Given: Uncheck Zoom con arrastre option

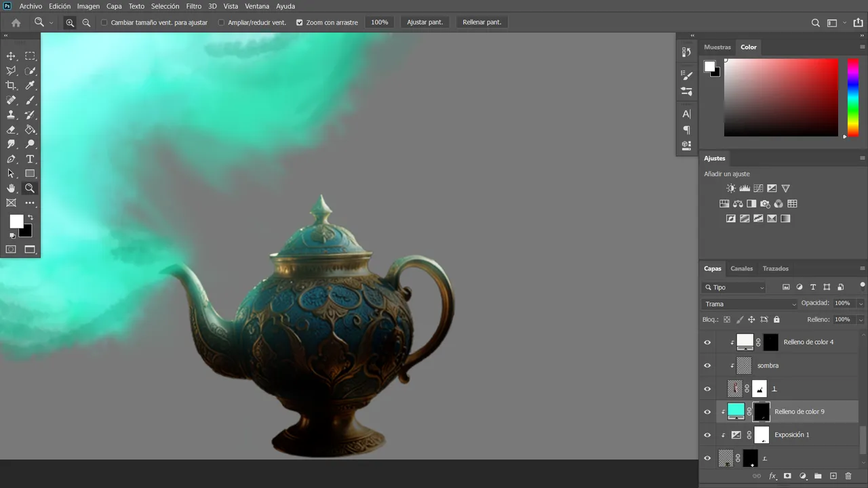Looking at the screenshot, I should click(x=299, y=22).
